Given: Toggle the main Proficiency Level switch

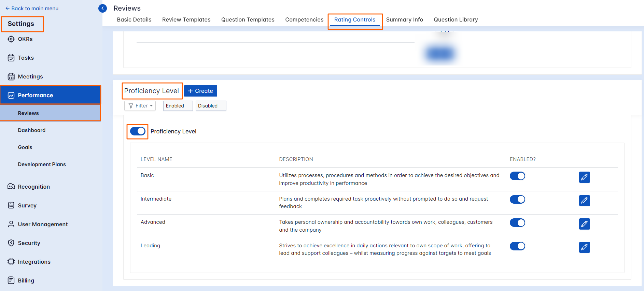Looking at the screenshot, I should point(138,131).
